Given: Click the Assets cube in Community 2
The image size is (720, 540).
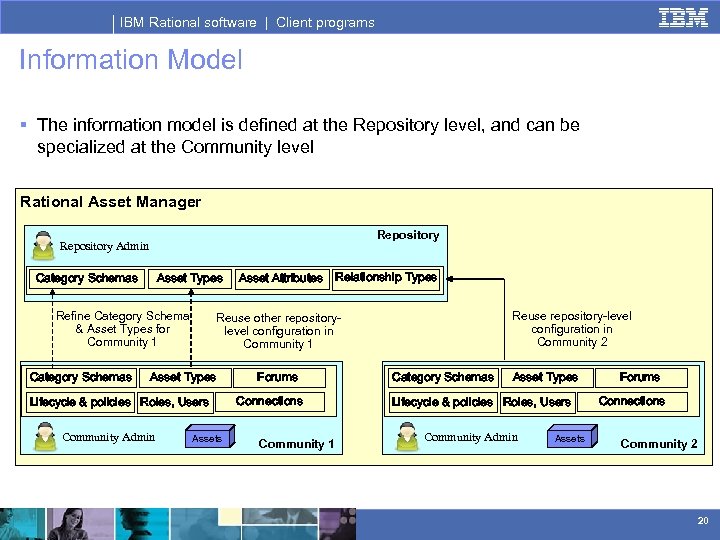Looking at the screenshot, I should tap(572, 436).
